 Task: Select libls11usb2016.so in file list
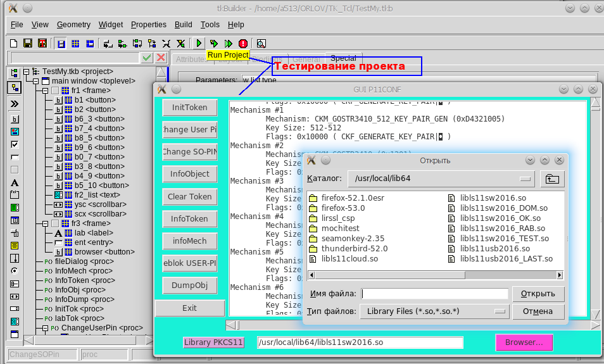[494, 249]
